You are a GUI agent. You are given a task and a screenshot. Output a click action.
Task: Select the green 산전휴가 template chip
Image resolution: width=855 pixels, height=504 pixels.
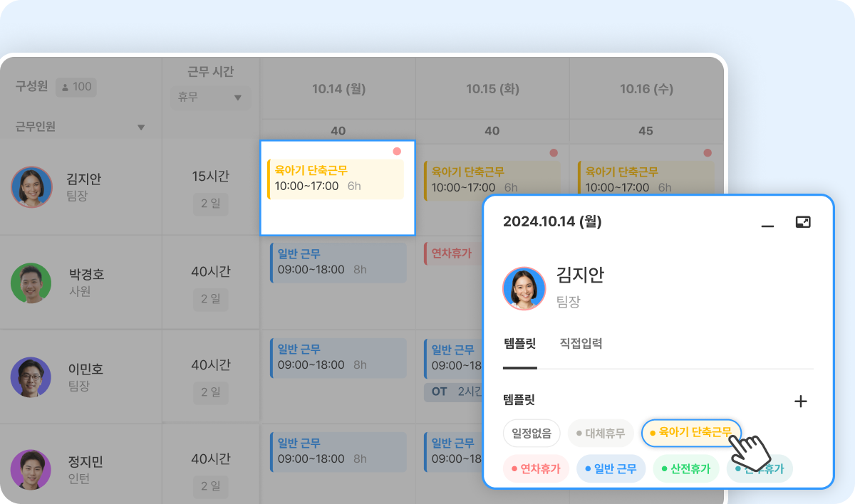click(685, 469)
